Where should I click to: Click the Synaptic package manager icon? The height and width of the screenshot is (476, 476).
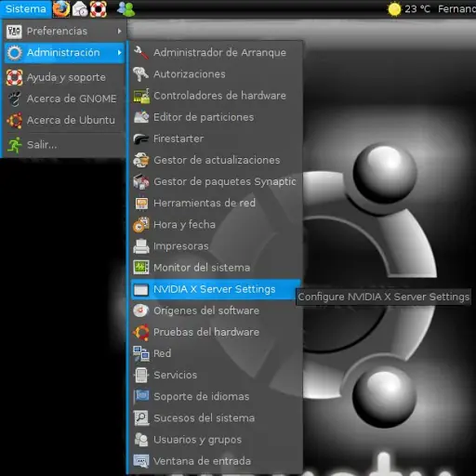[x=141, y=181]
